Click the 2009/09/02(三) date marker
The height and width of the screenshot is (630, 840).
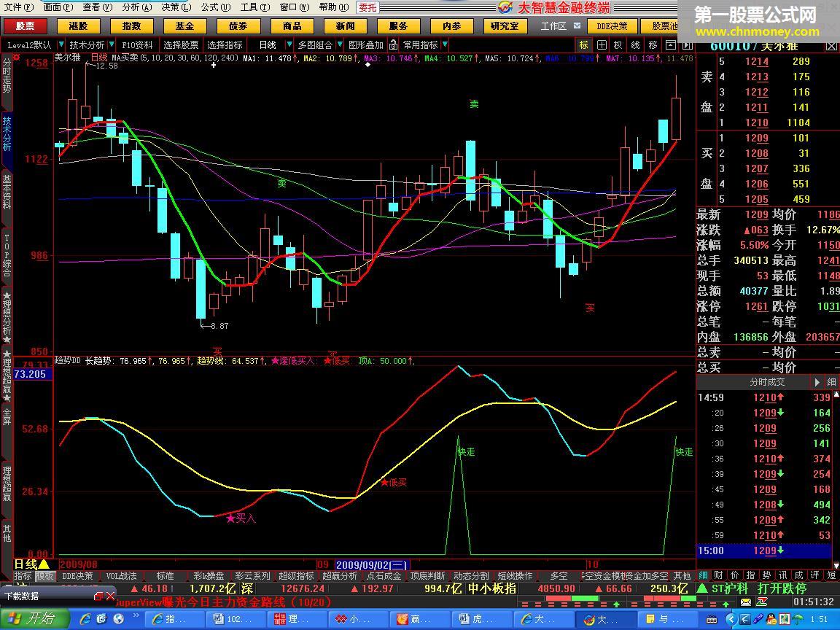coord(371,564)
